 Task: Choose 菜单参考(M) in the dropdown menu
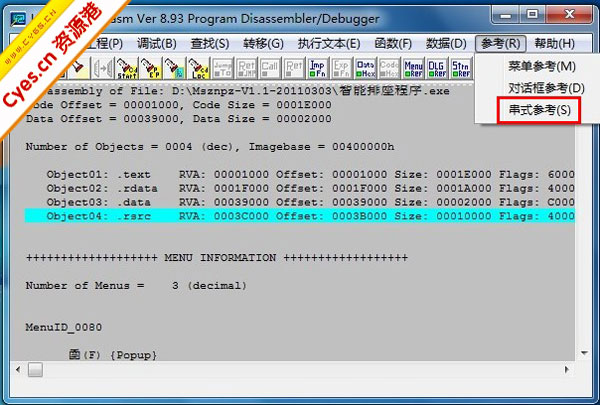[x=541, y=66]
